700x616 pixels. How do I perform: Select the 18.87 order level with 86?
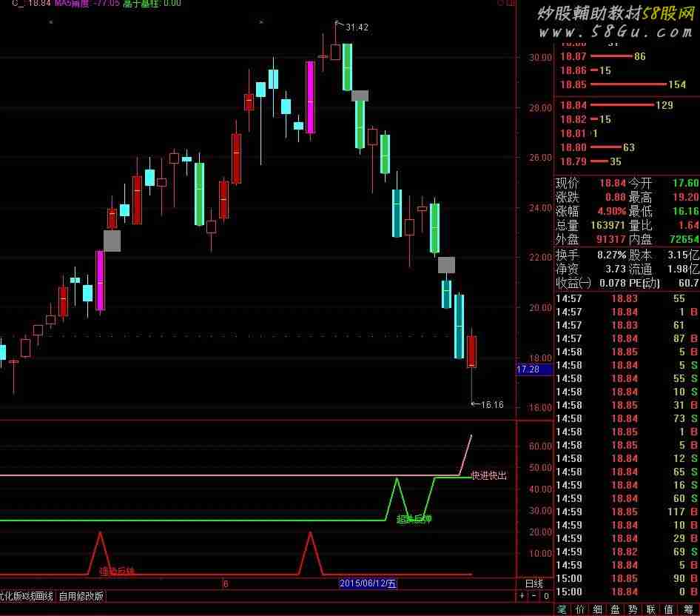click(602, 56)
